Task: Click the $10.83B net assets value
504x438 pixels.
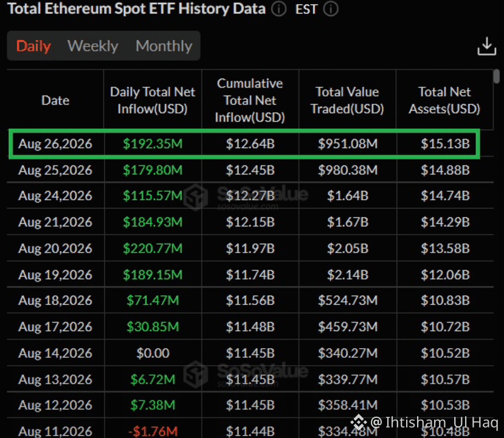Action: coord(445,300)
